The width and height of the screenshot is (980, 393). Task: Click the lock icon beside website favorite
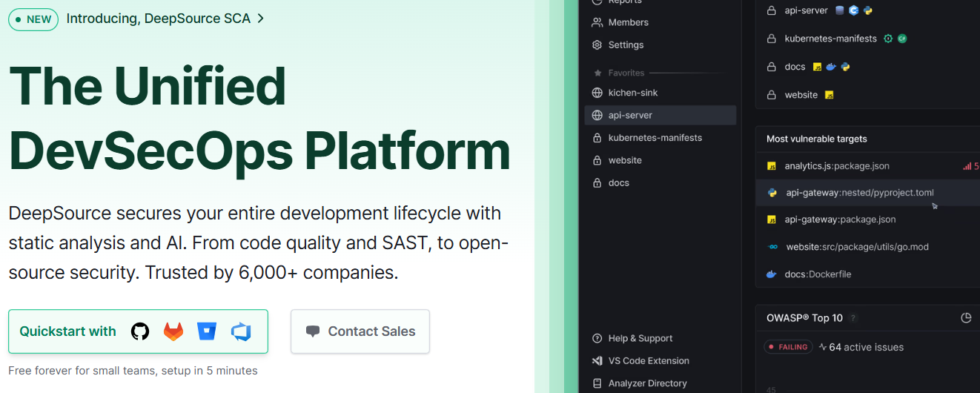pos(597,160)
